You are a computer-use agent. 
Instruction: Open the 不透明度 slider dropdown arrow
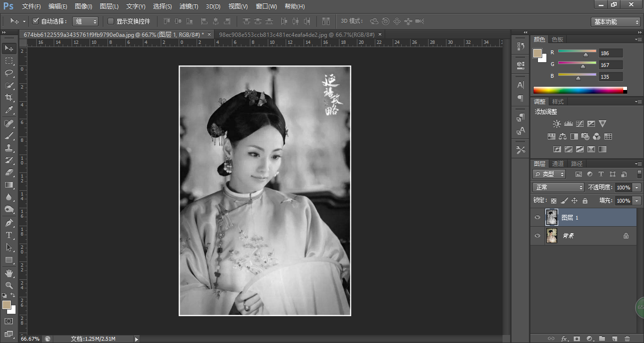(x=637, y=188)
